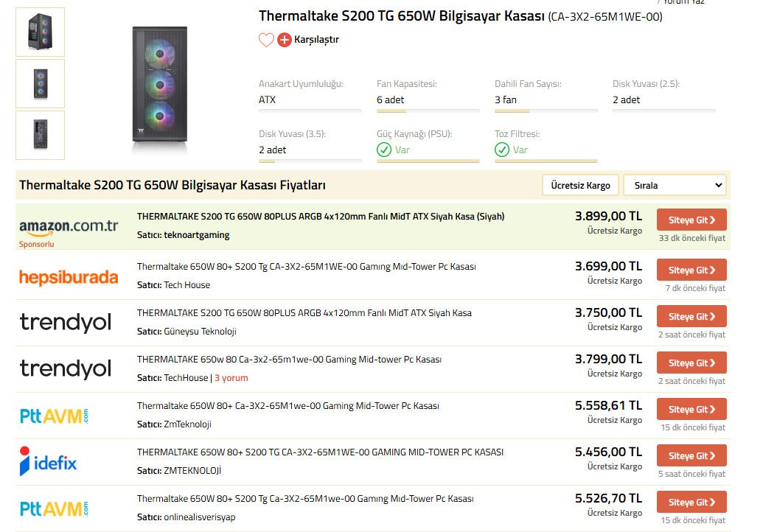Open idefix listing title in uppercase

pos(320,452)
